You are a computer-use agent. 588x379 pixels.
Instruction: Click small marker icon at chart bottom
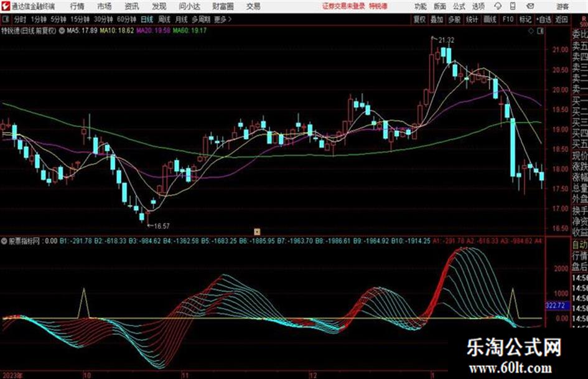(257, 232)
